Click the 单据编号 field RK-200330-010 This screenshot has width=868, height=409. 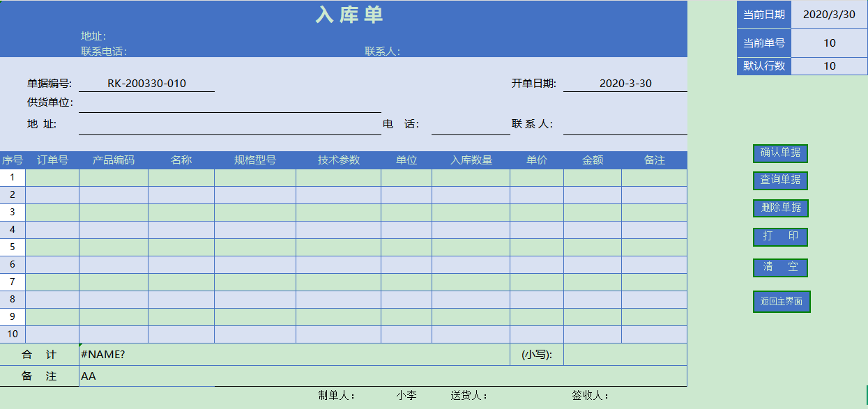pos(146,84)
